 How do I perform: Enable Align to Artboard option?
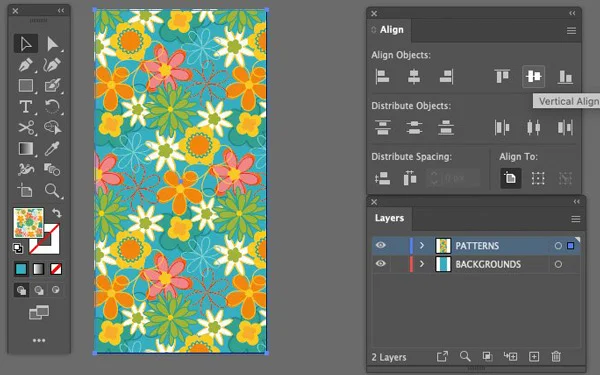click(x=510, y=178)
